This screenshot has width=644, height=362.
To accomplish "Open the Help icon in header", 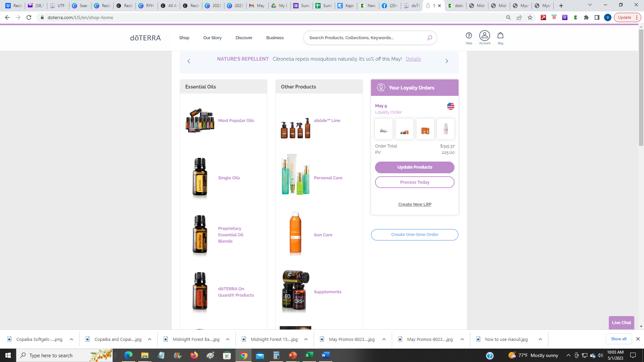I will [x=469, y=36].
